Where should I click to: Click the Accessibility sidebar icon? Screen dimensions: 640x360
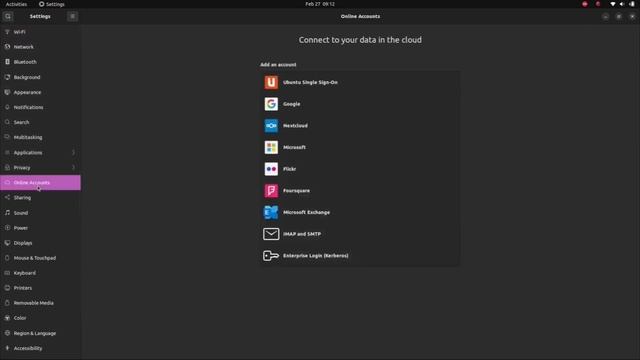click(7, 348)
